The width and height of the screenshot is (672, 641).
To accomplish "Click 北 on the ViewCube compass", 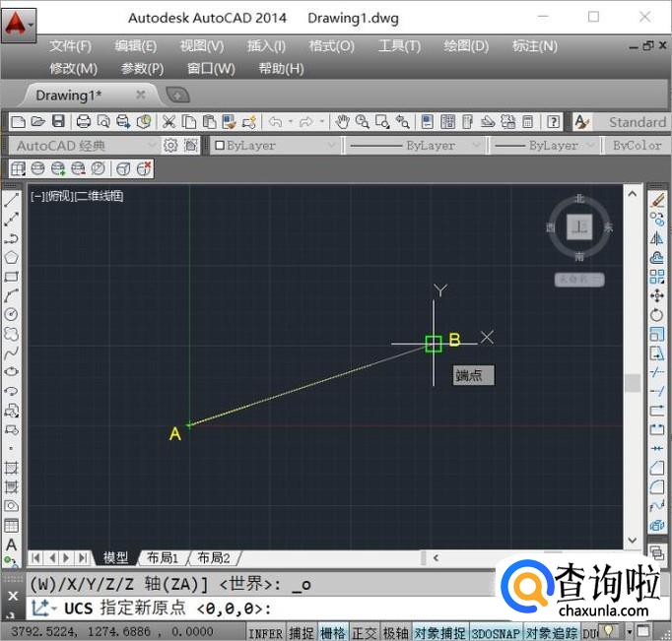I will [x=579, y=199].
